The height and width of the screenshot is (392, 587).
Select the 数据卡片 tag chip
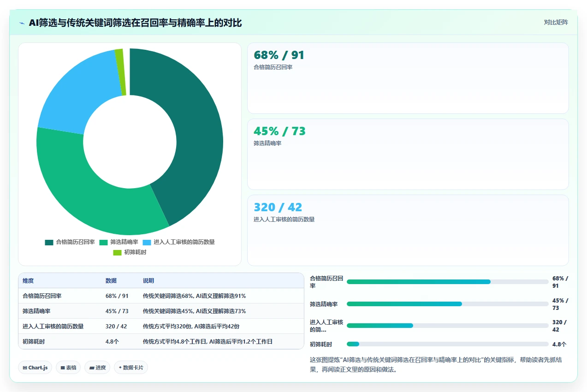pyautogui.click(x=131, y=368)
